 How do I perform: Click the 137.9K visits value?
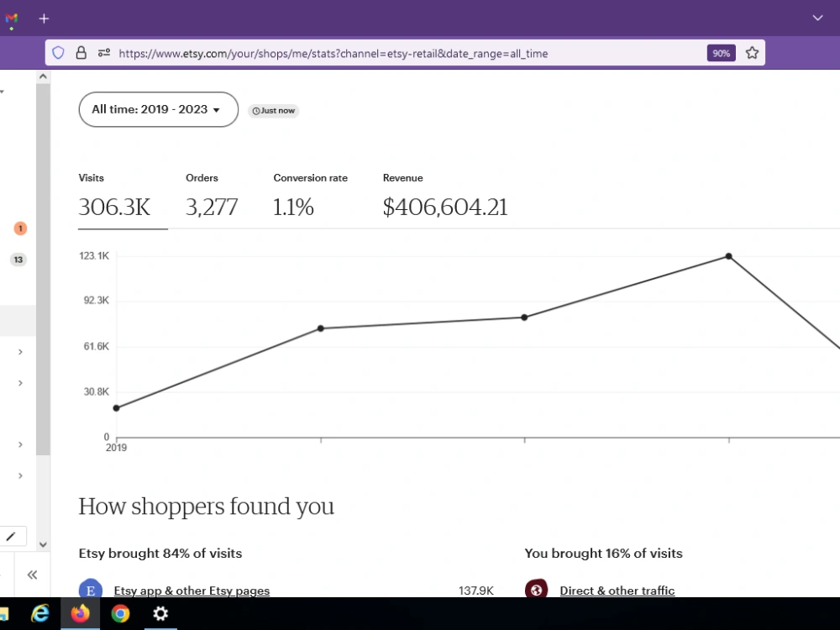tap(475, 591)
